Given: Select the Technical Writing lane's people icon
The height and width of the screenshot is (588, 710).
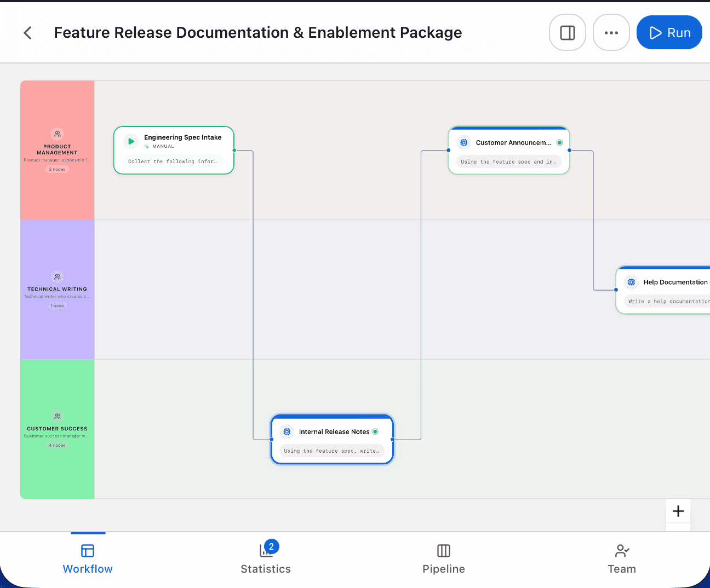Looking at the screenshot, I should (x=57, y=277).
